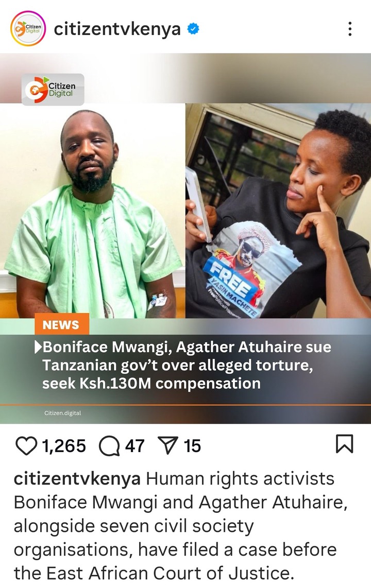Click the Citizen.digital watermark text

pos(63,413)
